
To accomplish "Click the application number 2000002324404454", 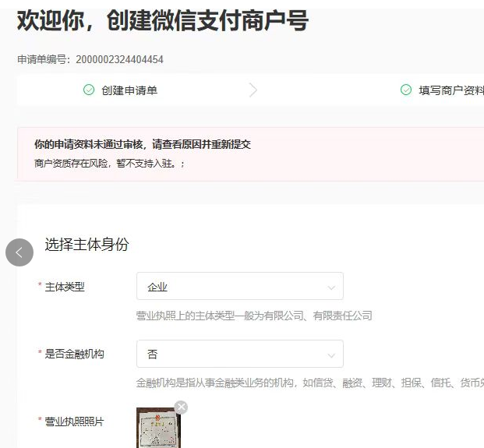I will click(x=119, y=59).
